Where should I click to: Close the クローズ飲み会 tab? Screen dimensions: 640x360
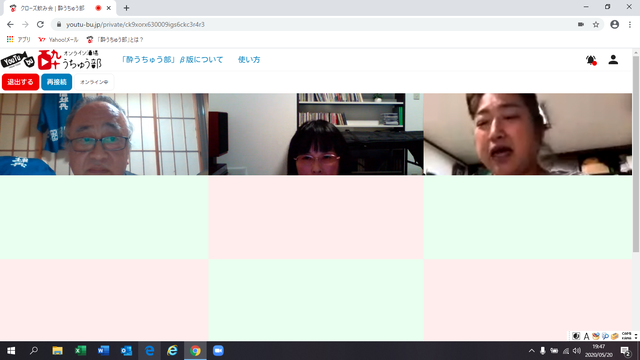109,8
